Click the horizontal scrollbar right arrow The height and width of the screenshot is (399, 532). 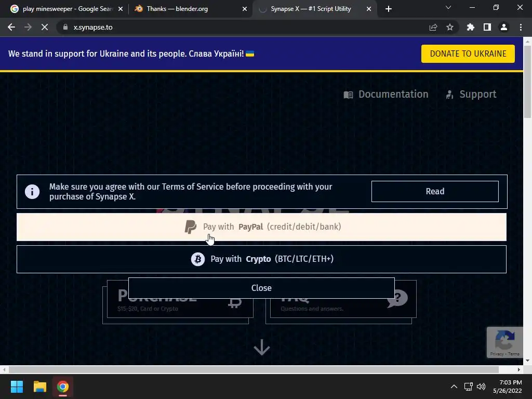point(519,369)
